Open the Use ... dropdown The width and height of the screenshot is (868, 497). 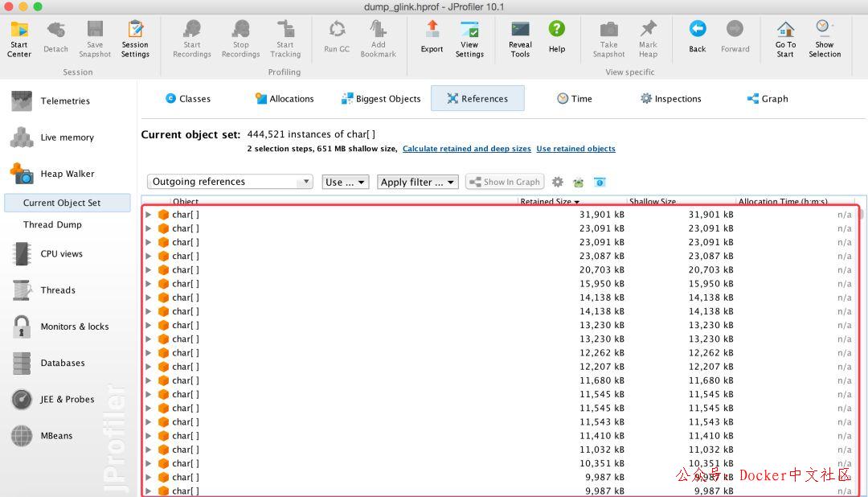pyautogui.click(x=345, y=182)
